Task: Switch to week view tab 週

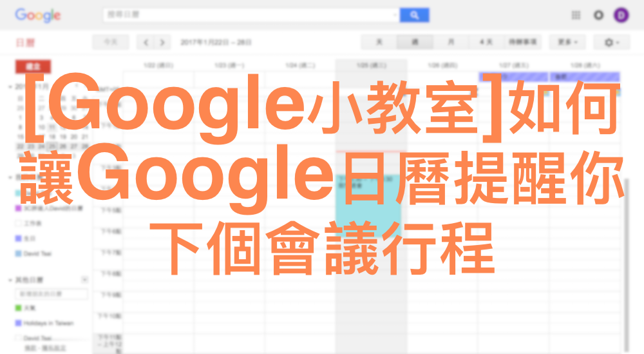Action: (x=415, y=42)
